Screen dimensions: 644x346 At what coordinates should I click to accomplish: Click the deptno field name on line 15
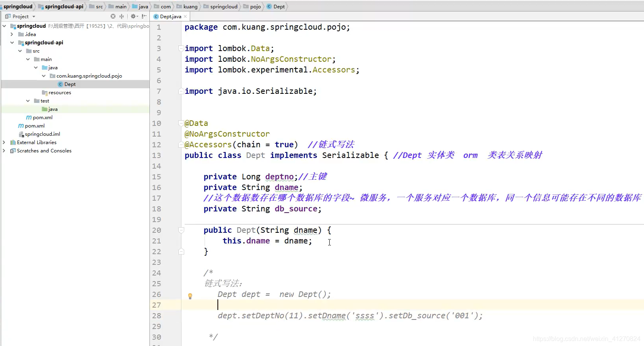(280, 177)
